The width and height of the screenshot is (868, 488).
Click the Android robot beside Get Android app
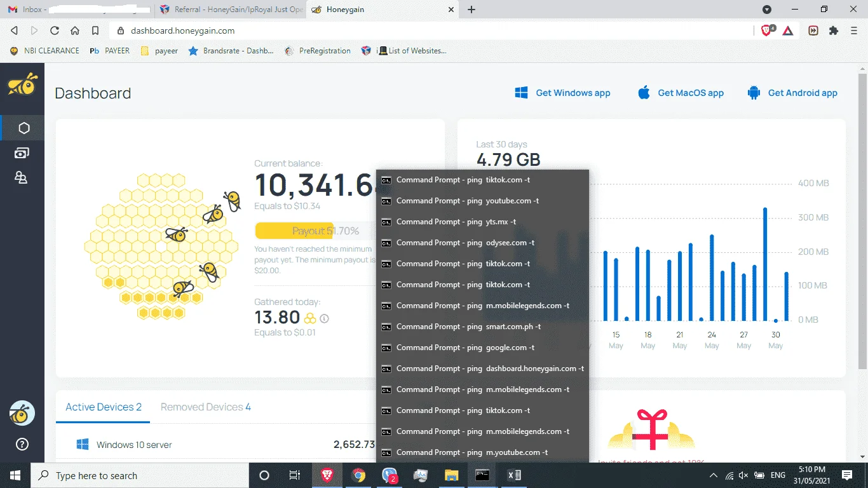coord(754,93)
